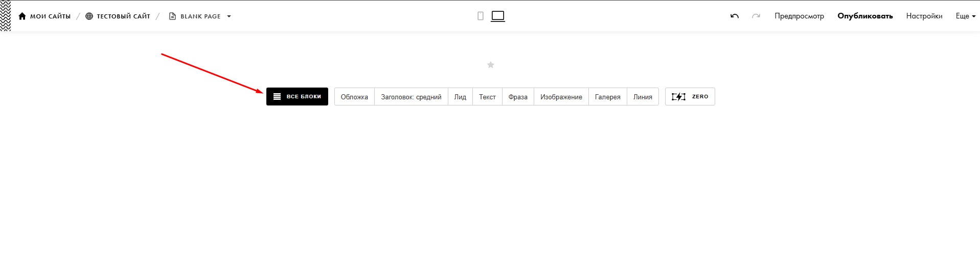Create a Zero block
Screen dimensions: 980x256
[690, 96]
